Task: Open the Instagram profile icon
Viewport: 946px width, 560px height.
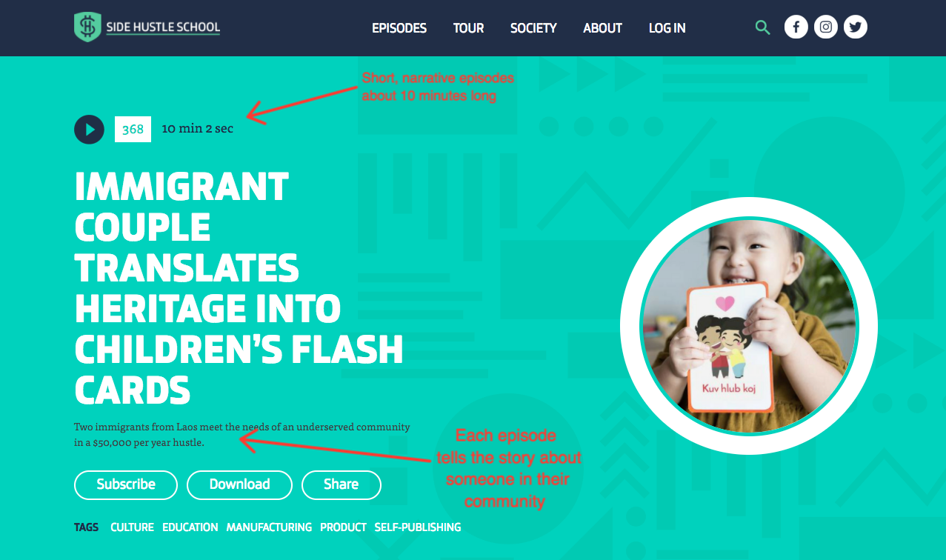Action: [x=826, y=27]
